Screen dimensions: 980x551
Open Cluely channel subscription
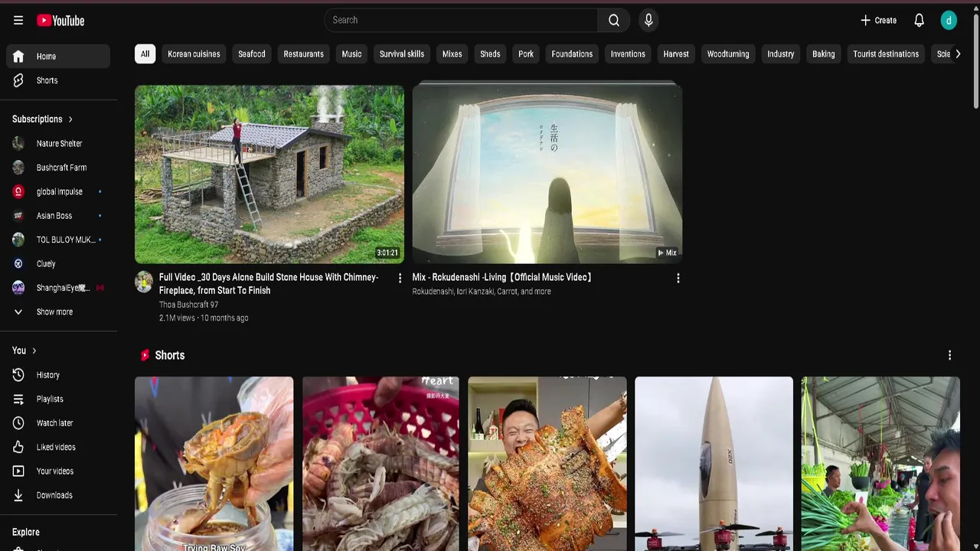click(x=58, y=264)
